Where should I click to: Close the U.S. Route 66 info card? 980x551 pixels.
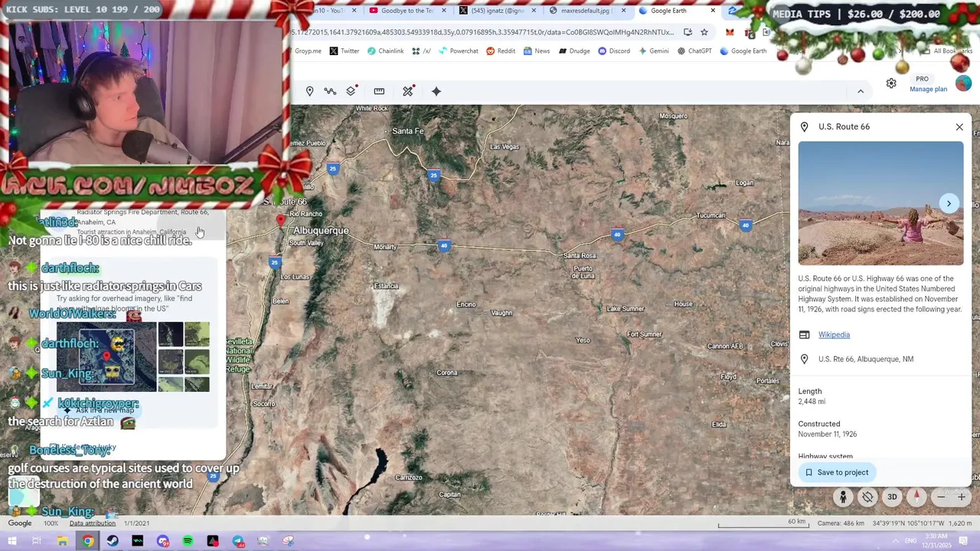(959, 127)
